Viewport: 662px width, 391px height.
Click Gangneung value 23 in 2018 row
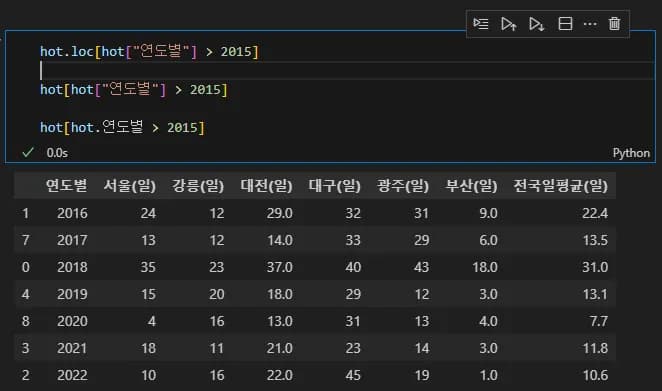pyautogui.click(x=217, y=267)
